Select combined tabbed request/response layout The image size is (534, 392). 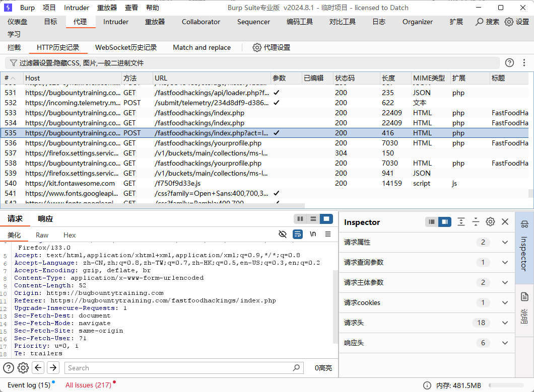[326, 219]
